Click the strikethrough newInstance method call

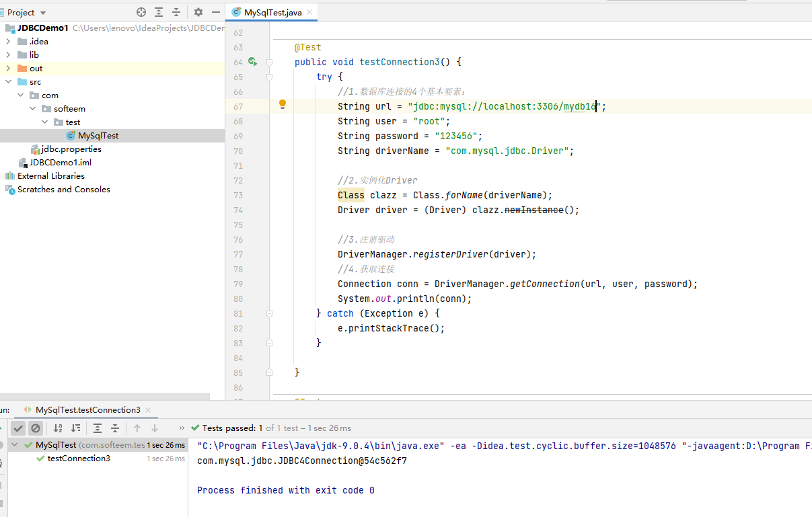click(533, 210)
